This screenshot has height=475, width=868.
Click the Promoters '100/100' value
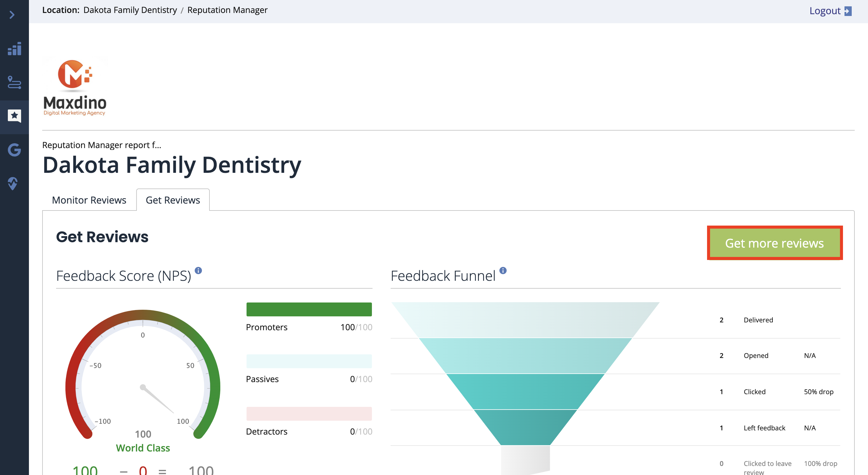pos(356,327)
